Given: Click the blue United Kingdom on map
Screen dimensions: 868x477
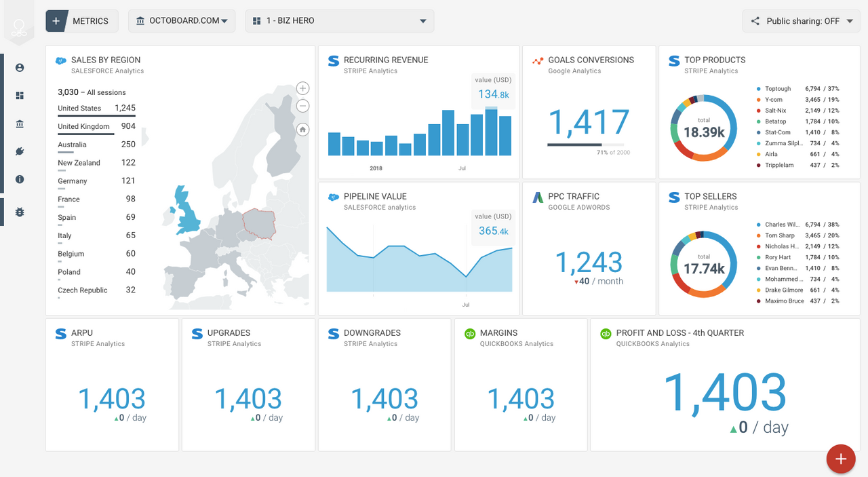Looking at the screenshot, I should coord(186,210).
